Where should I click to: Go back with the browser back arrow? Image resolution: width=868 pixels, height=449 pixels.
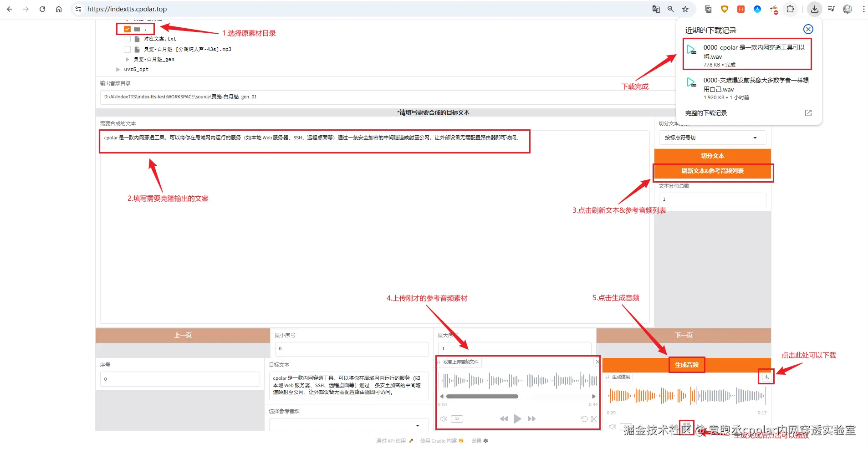[10, 9]
